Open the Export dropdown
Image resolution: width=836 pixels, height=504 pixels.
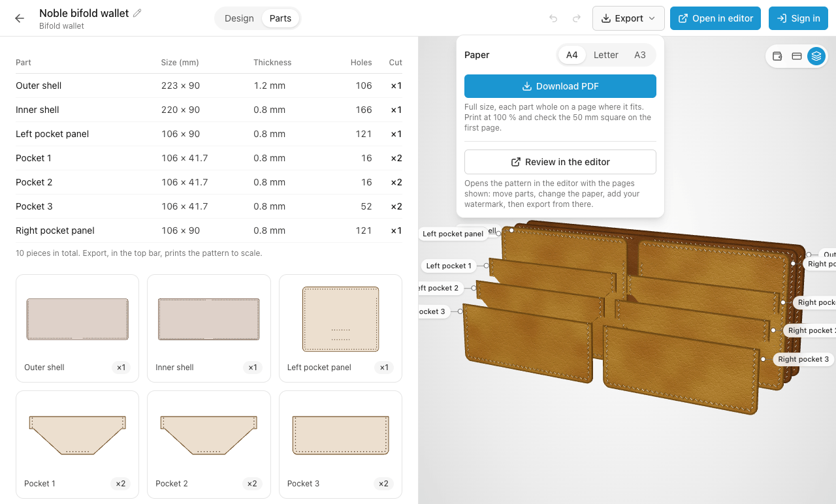(x=628, y=18)
